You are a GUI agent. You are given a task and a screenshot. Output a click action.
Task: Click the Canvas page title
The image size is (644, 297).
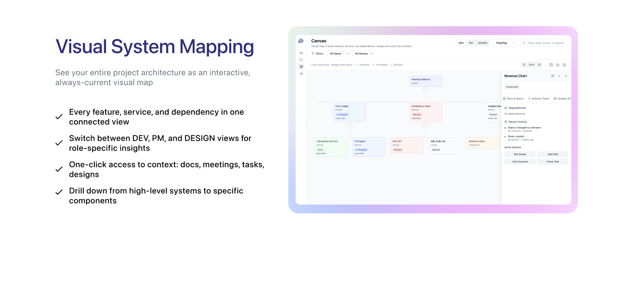click(319, 41)
